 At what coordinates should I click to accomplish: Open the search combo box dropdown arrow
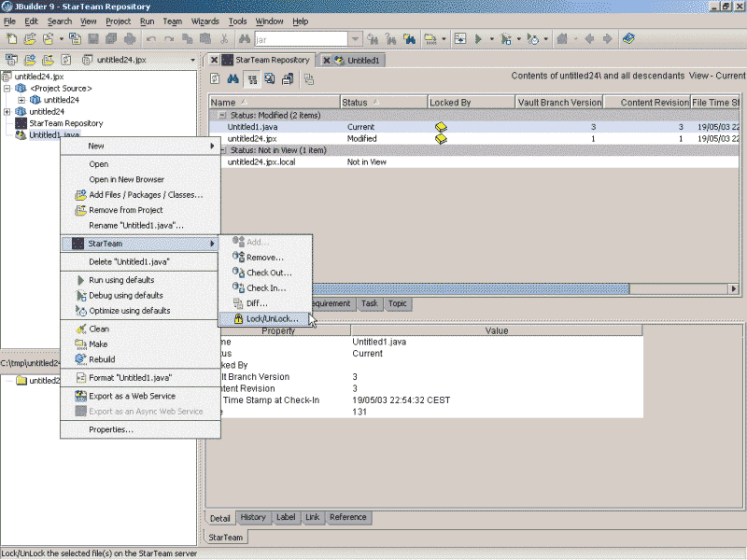355,39
